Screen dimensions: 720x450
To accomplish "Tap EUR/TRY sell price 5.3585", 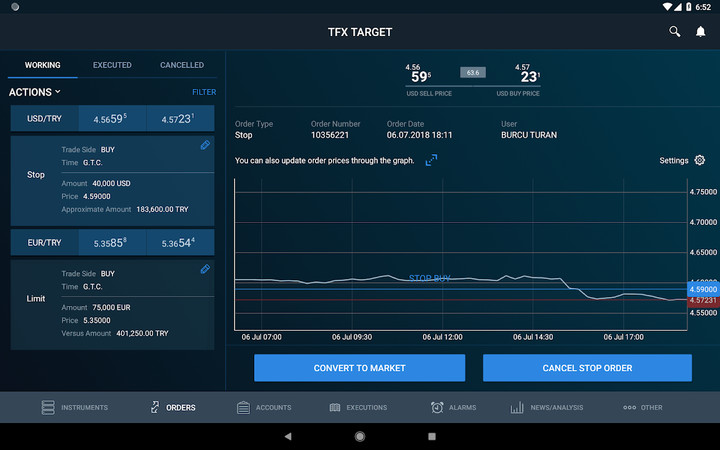I will tap(112, 242).
